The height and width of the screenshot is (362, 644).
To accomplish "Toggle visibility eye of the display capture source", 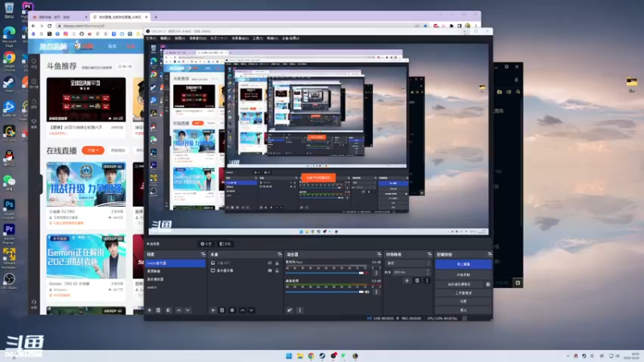I will click(270, 271).
